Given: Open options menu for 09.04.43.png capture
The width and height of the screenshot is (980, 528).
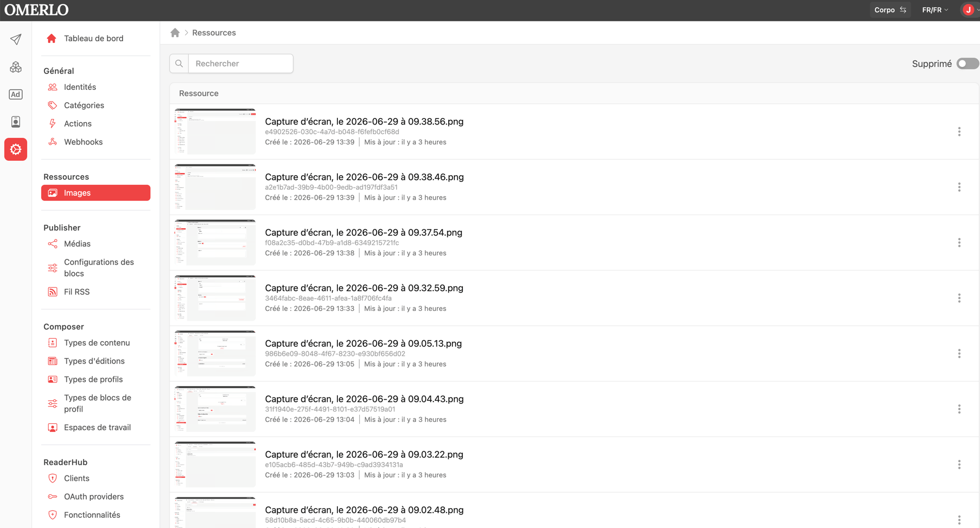Looking at the screenshot, I should point(959,409).
